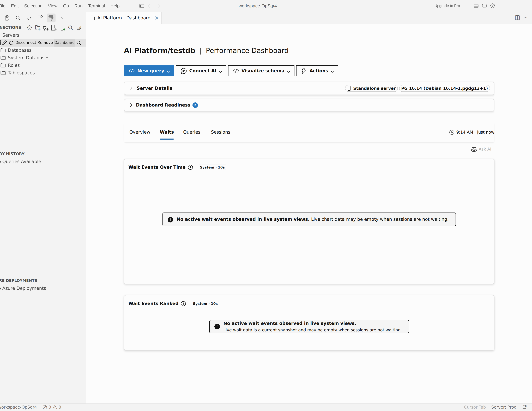Viewport: 532px width, 411px height.
Task: Click the Dashboard Readiness count badge 2
Action: tap(195, 105)
